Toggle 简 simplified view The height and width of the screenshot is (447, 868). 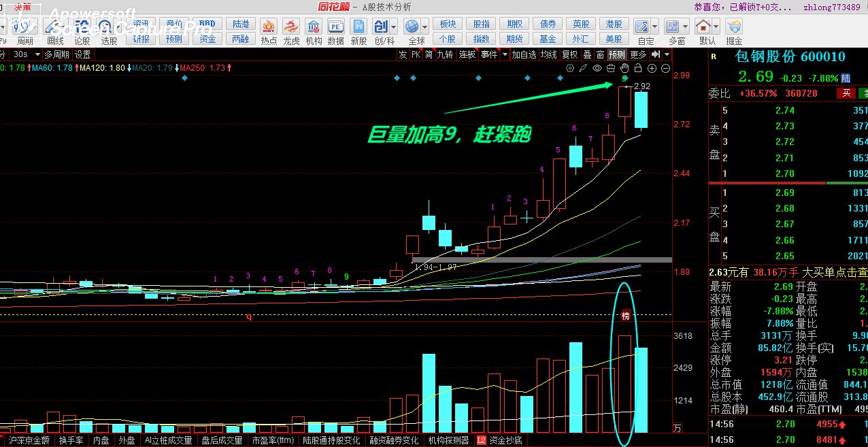click(429, 54)
